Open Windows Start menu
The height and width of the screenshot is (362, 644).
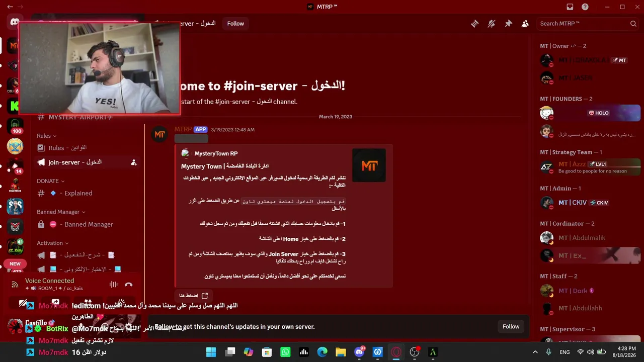click(211, 352)
